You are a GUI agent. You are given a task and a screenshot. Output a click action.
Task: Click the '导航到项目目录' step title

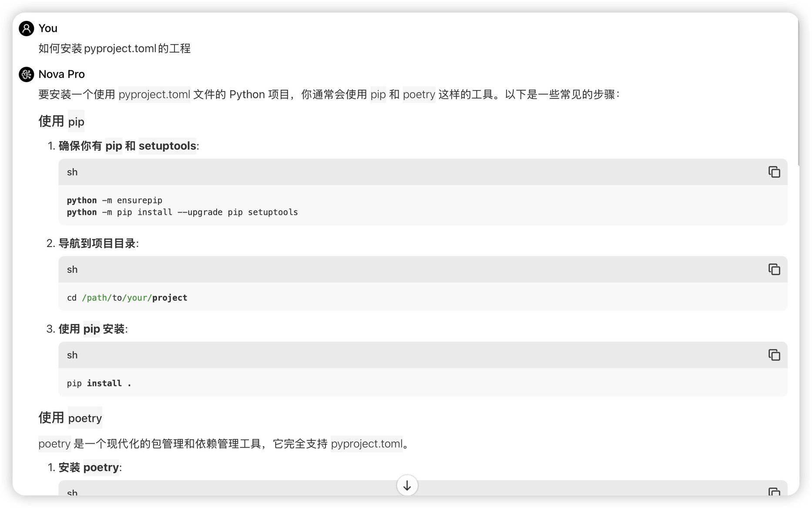click(97, 244)
